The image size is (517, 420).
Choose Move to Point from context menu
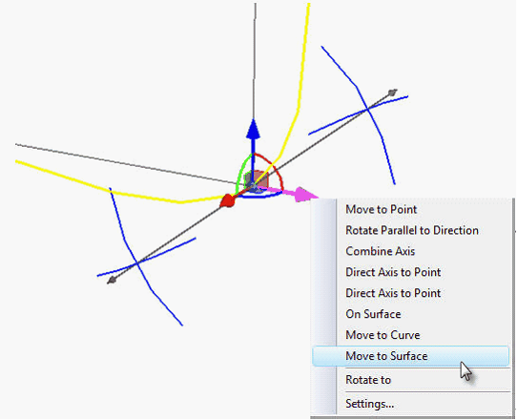pos(382,209)
